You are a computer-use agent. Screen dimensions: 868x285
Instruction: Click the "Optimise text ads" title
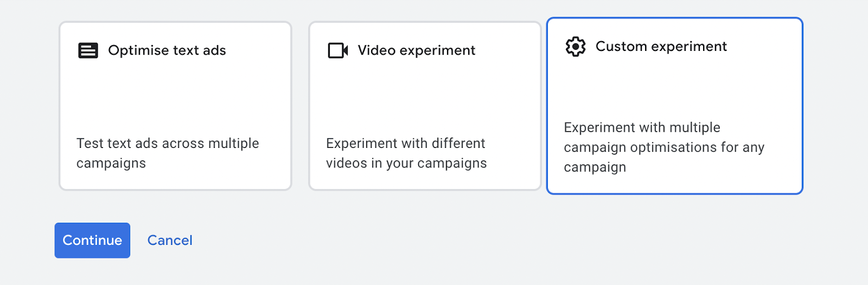point(167,50)
